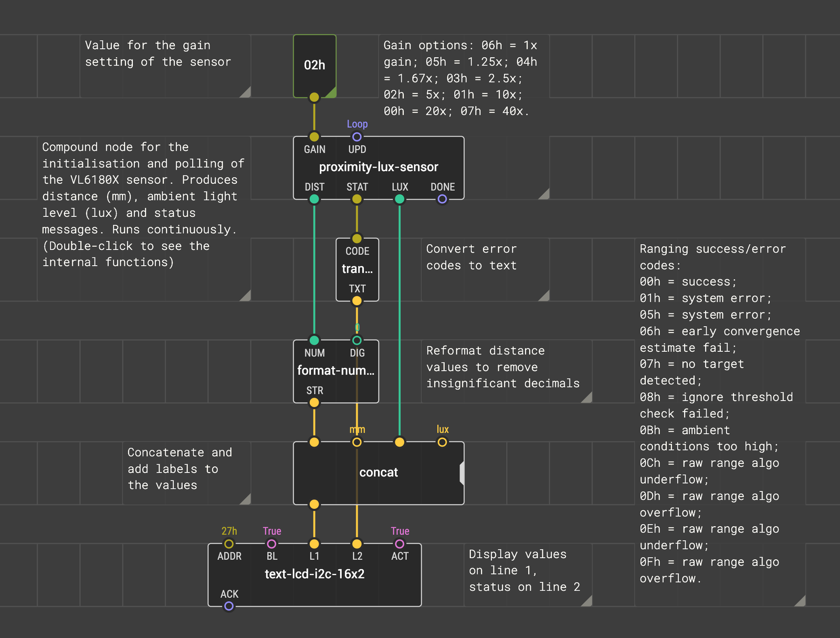This screenshot has height=638, width=840.
Task: Select the proximity-lux-sensor node
Action: click(x=379, y=168)
